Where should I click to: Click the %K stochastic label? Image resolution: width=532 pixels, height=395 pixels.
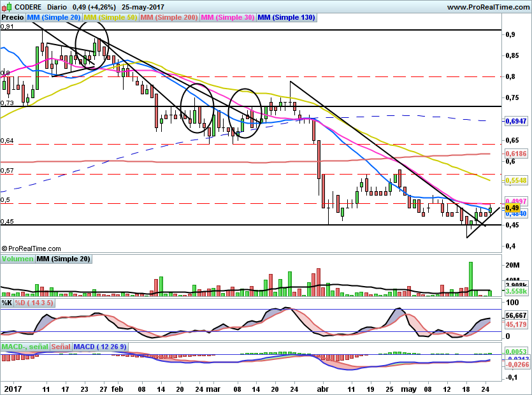(x=6, y=303)
